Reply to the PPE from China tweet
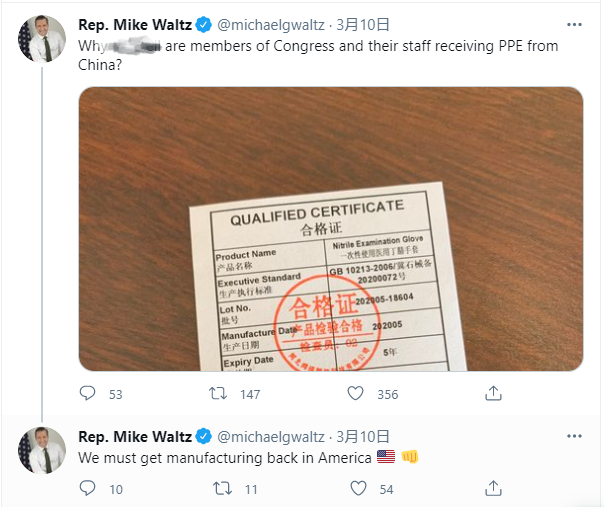 (87, 394)
